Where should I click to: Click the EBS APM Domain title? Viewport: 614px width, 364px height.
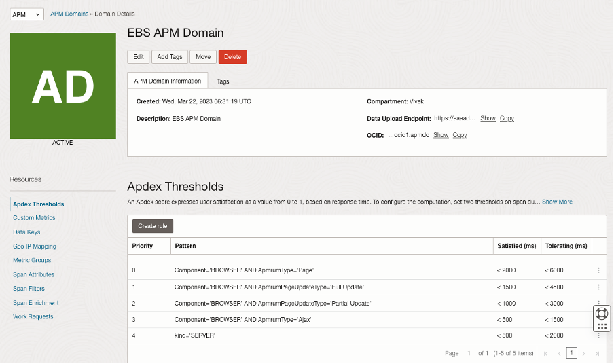pyautogui.click(x=175, y=33)
